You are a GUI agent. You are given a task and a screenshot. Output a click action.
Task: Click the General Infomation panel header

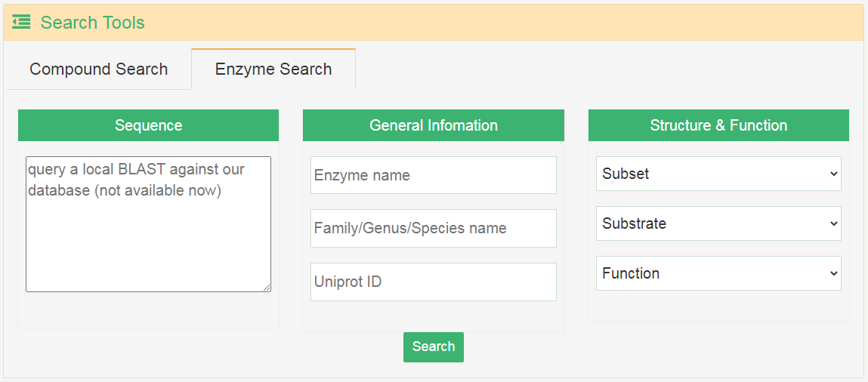pos(433,125)
